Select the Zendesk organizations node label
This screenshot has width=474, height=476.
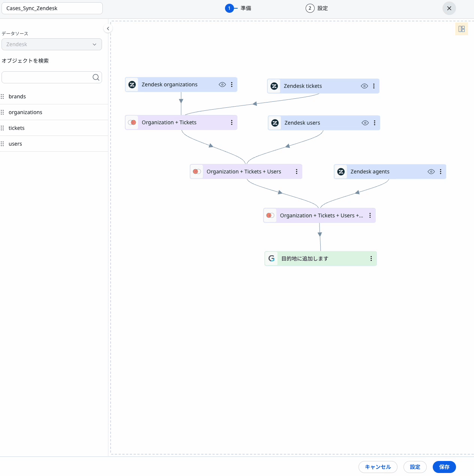pyautogui.click(x=169, y=84)
